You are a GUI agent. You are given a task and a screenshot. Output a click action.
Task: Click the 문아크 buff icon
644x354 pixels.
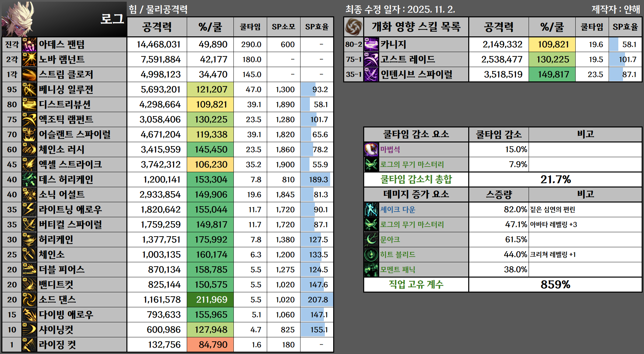pyautogui.click(x=371, y=240)
